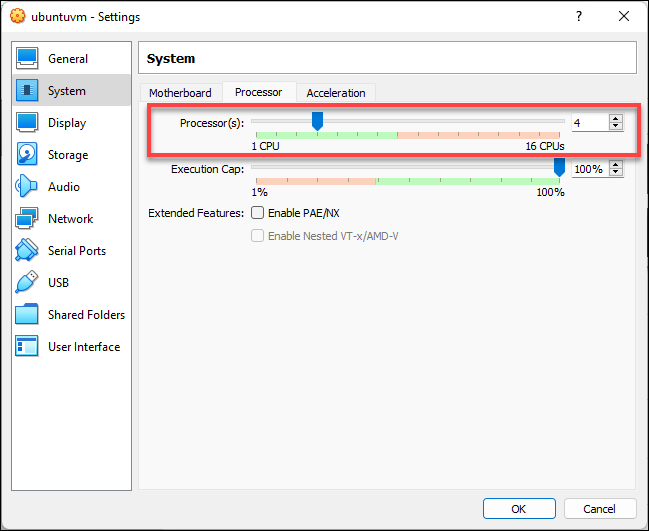Open the Storage settings icon
The height and width of the screenshot is (531, 649).
click(28, 155)
